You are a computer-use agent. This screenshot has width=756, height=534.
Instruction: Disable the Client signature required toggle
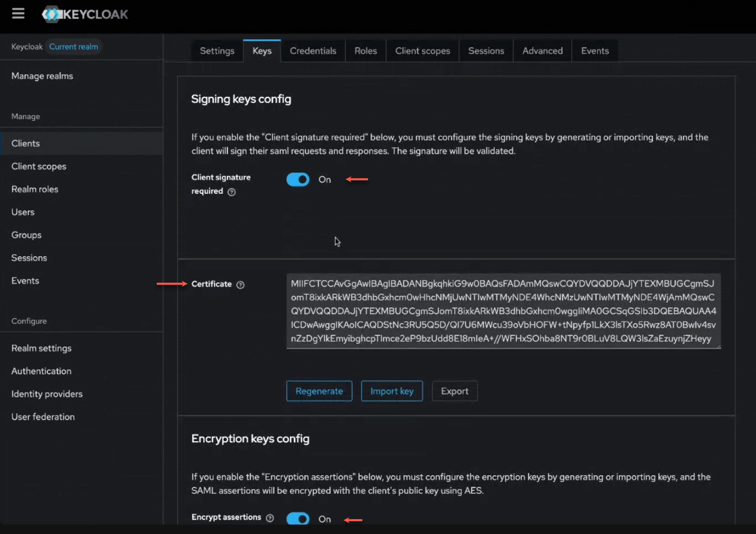coord(298,179)
